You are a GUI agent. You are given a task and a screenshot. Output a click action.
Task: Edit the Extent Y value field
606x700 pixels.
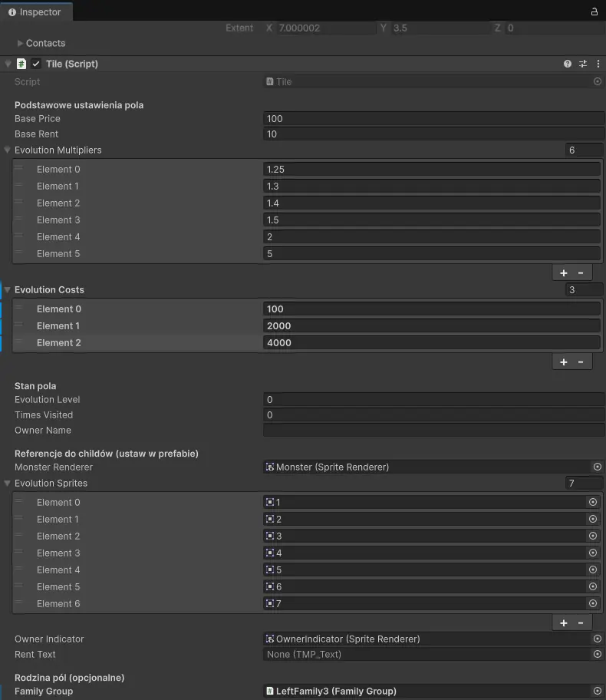coord(441,28)
